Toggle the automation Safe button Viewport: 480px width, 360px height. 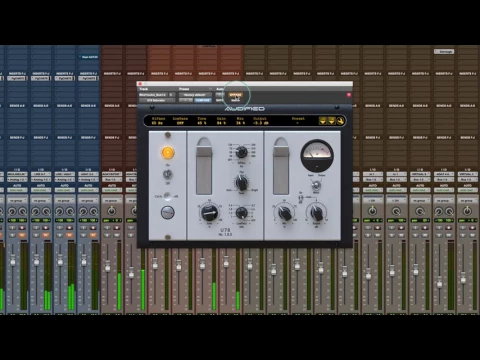tap(220, 100)
